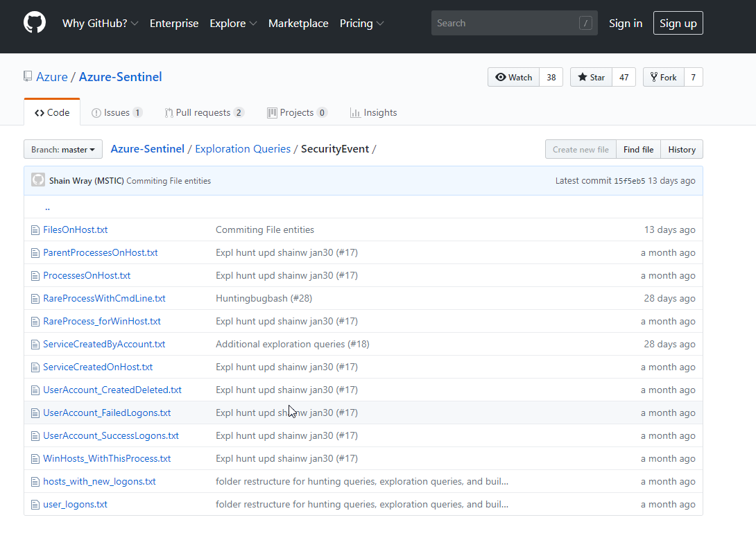Open the Why GitHub? dropdown menu
Viewport: 756px width, 547px height.
click(x=101, y=23)
